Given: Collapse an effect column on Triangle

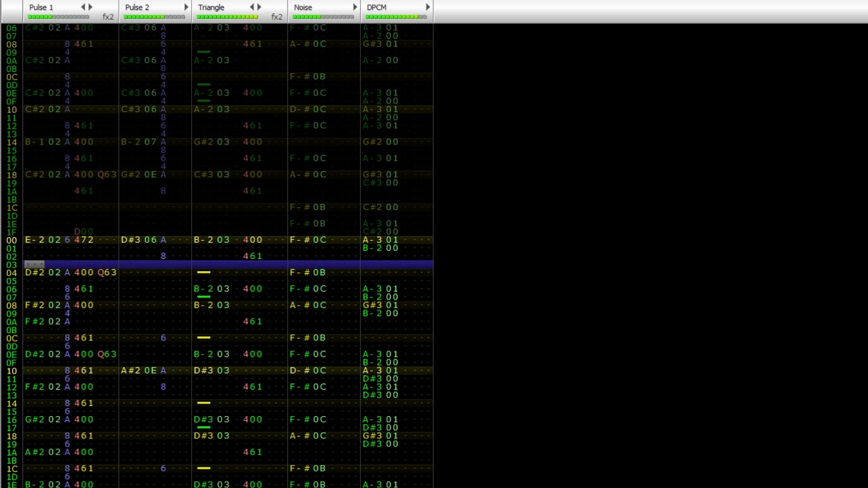Looking at the screenshot, I should 252,7.
